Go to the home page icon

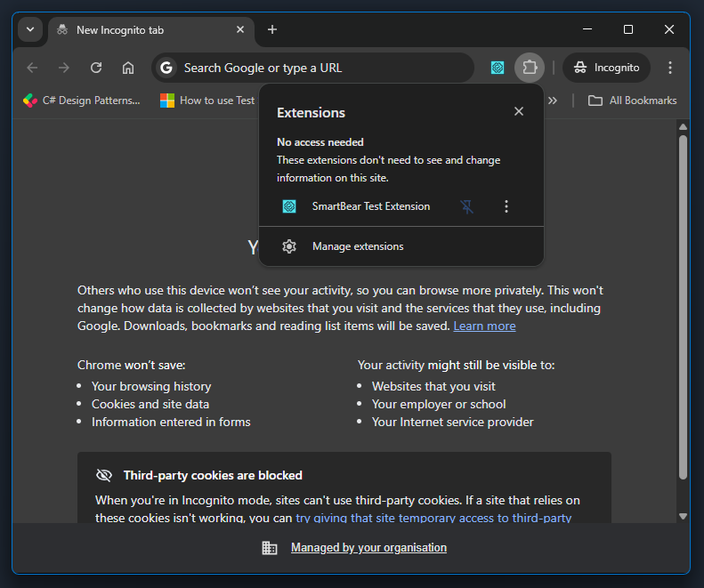(x=128, y=68)
